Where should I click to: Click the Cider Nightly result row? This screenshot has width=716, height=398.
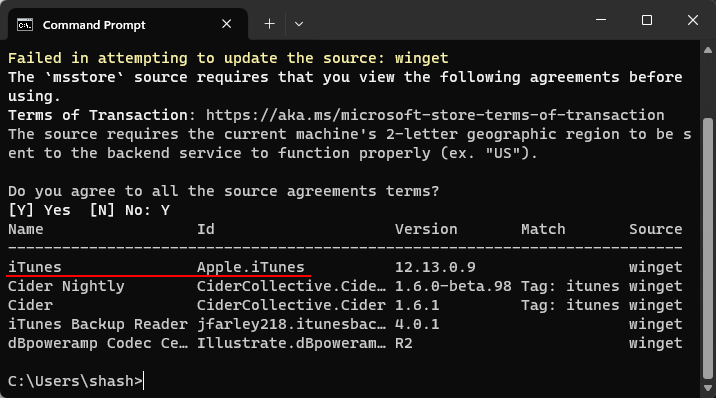point(345,286)
